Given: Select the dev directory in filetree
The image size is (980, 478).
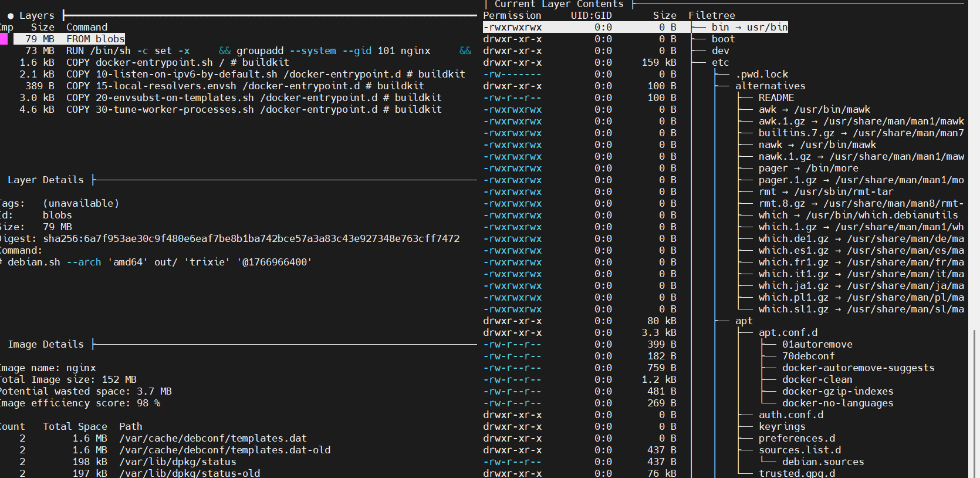Looking at the screenshot, I should (720, 51).
